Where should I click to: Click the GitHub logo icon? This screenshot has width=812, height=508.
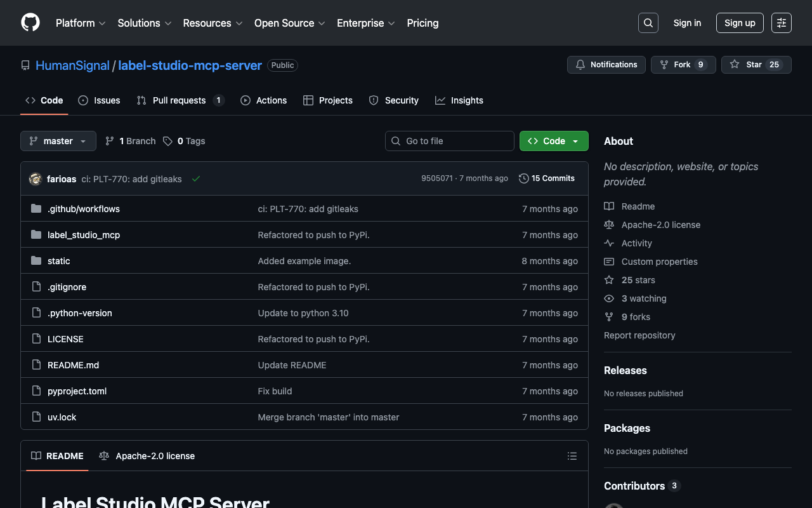pos(30,23)
